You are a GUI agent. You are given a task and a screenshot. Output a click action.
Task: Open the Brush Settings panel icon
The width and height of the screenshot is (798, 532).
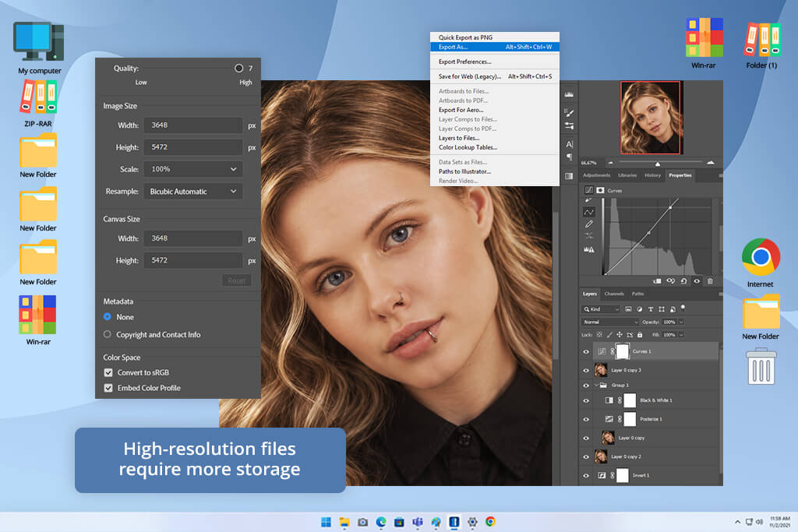click(569, 112)
